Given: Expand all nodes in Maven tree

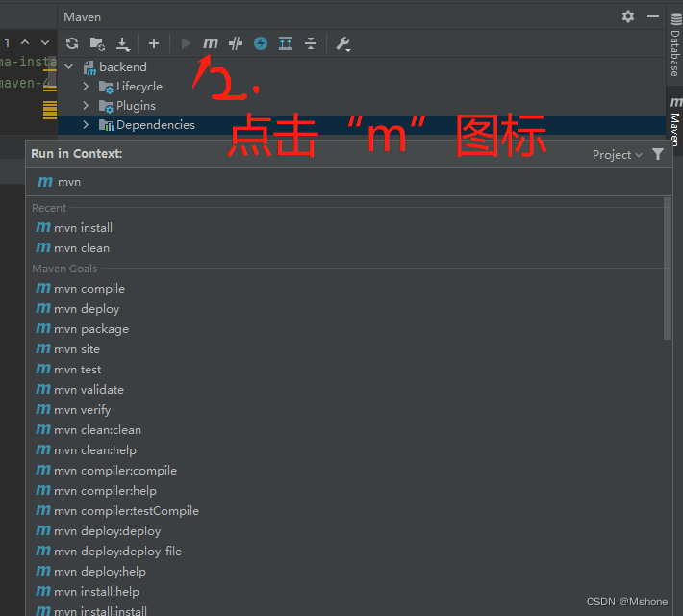Looking at the screenshot, I should pos(286,43).
